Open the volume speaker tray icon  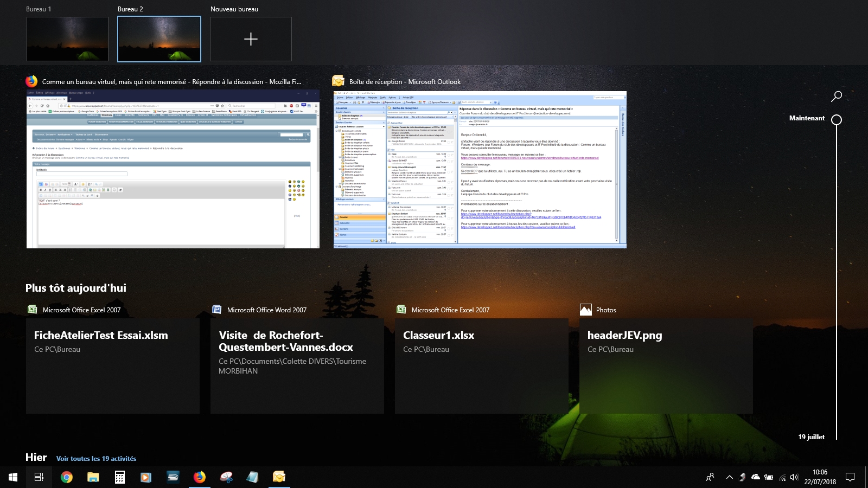(794, 477)
